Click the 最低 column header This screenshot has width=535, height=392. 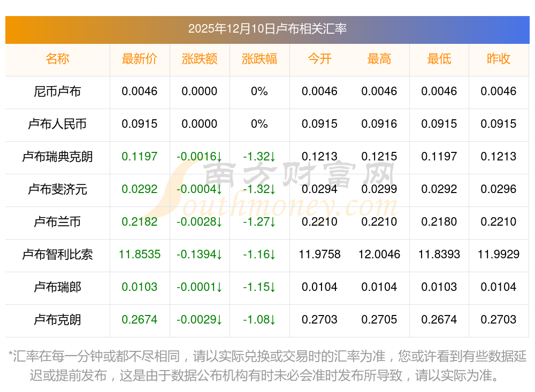(439, 59)
